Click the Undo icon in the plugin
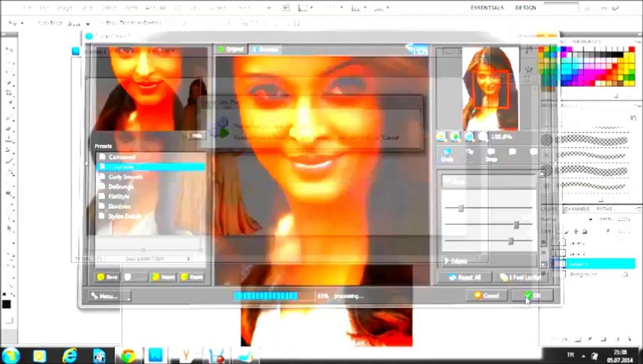643x364 pixels. pyautogui.click(x=447, y=155)
